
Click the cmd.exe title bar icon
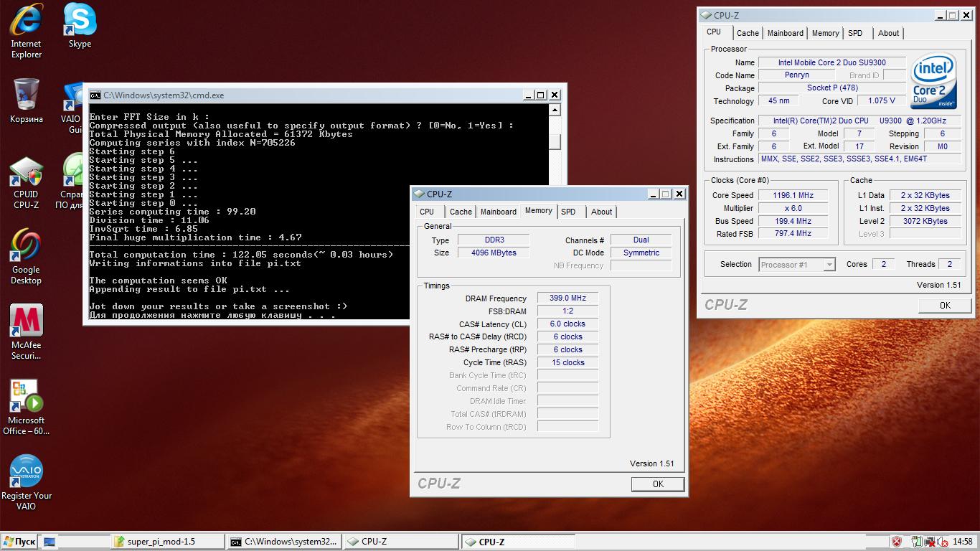click(x=95, y=95)
